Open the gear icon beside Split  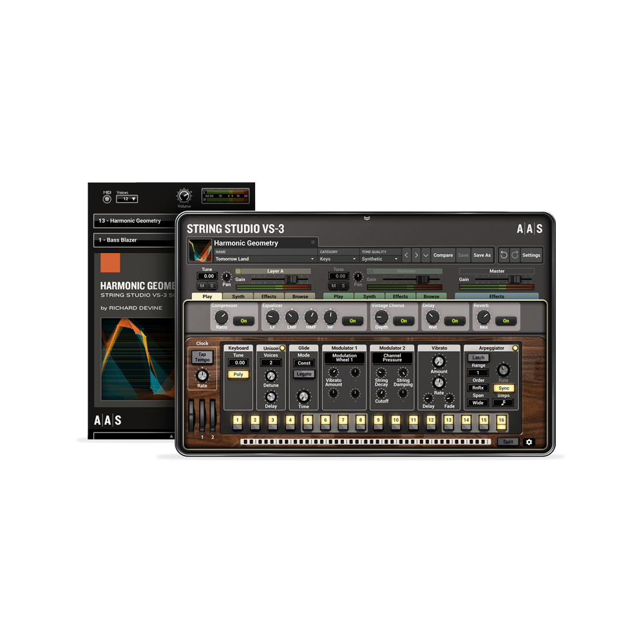coord(529,442)
